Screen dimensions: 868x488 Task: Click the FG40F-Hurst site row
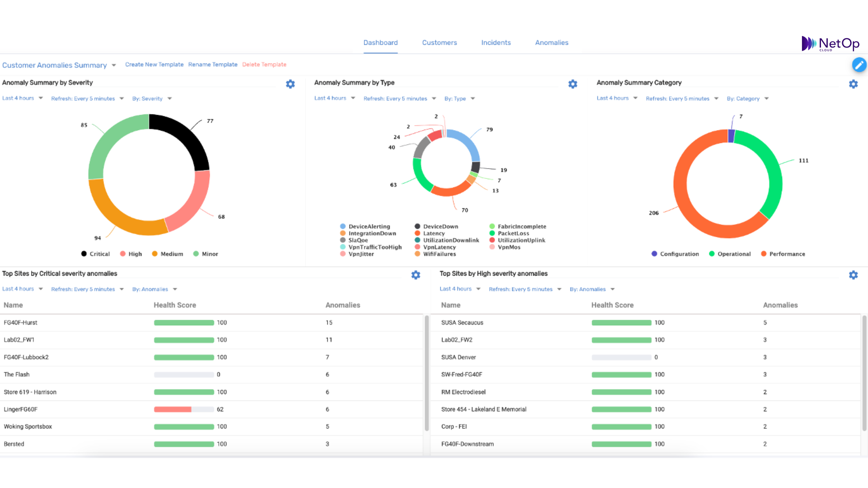pyautogui.click(x=21, y=323)
